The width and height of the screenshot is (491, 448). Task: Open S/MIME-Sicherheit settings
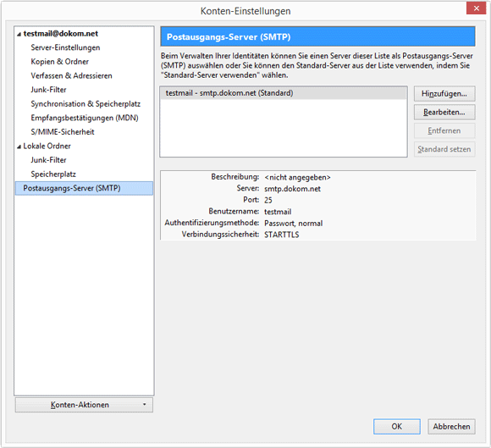(63, 132)
